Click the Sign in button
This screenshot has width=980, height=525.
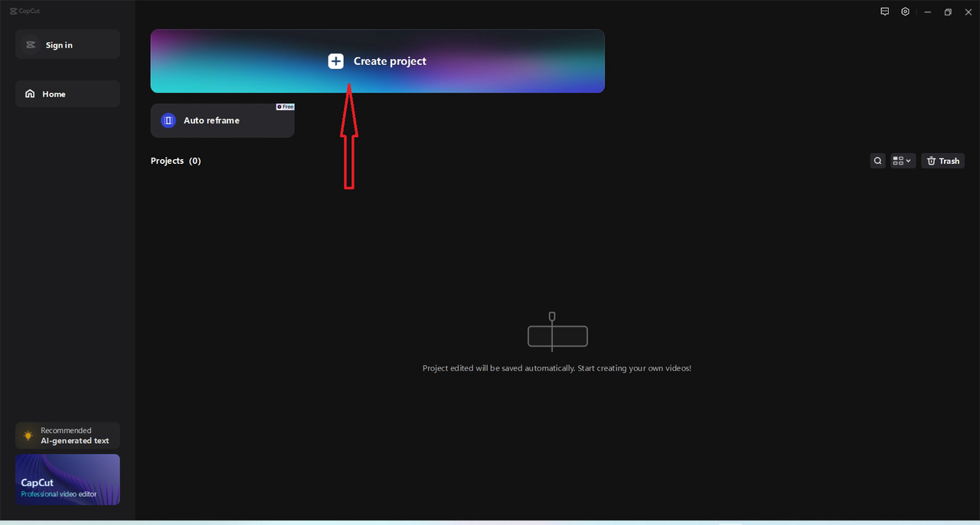67,44
